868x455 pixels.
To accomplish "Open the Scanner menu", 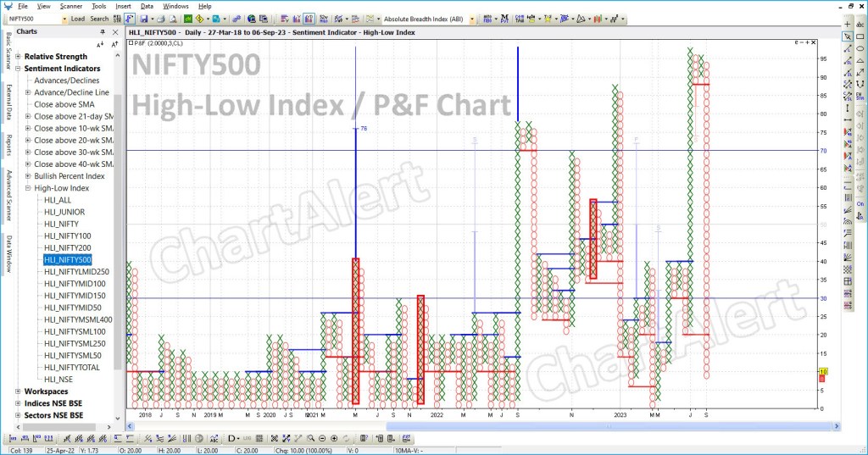I will point(71,6).
